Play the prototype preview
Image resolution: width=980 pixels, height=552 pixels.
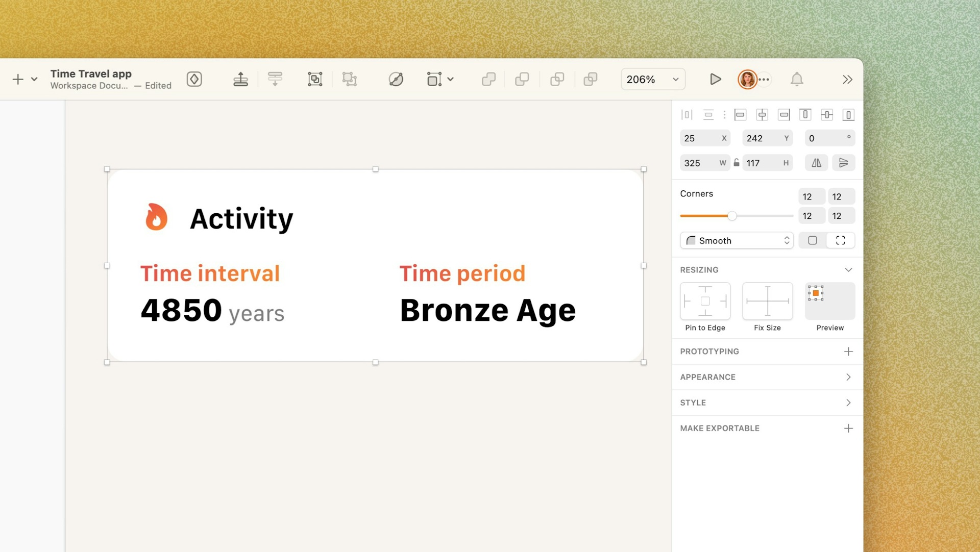click(716, 79)
